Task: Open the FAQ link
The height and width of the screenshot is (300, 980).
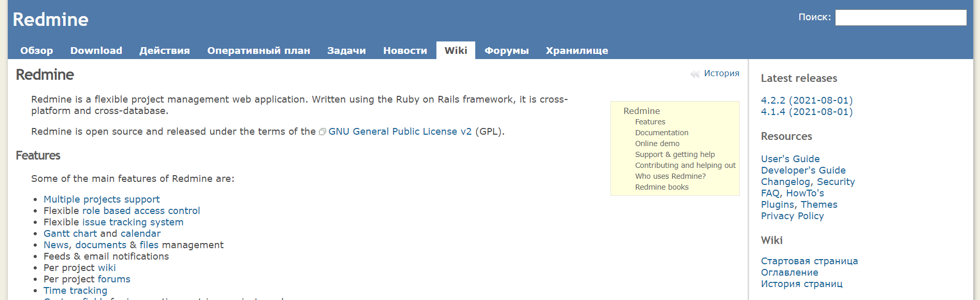Action: tap(770, 193)
